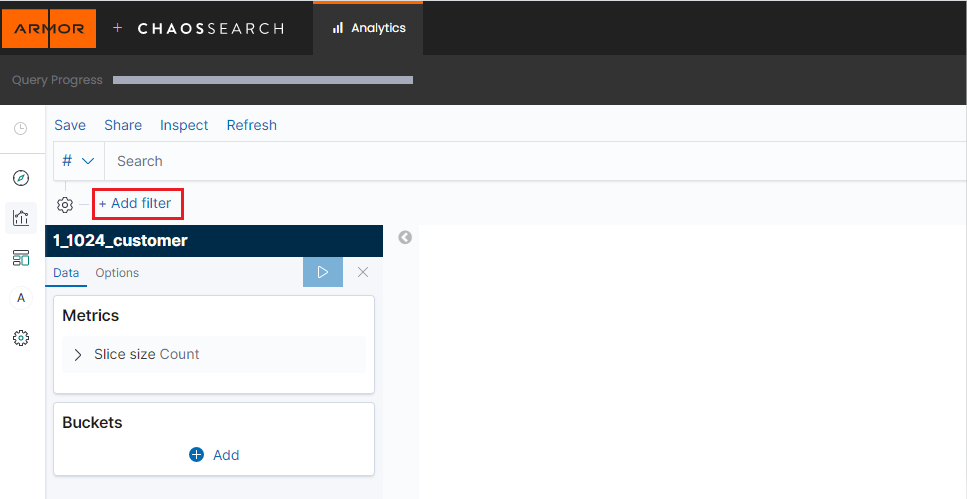Open Discover compass icon in sidebar
Image resolution: width=967 pixels, height=499 pixels.
point(21,178)
